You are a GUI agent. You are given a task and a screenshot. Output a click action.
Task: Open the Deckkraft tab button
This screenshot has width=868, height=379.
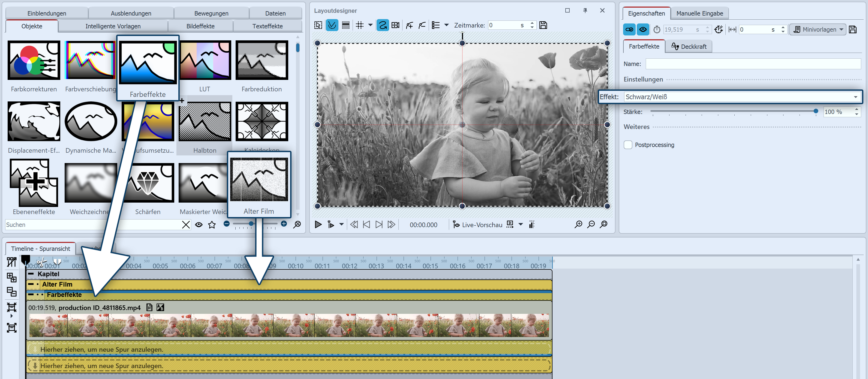coord(689,47)
